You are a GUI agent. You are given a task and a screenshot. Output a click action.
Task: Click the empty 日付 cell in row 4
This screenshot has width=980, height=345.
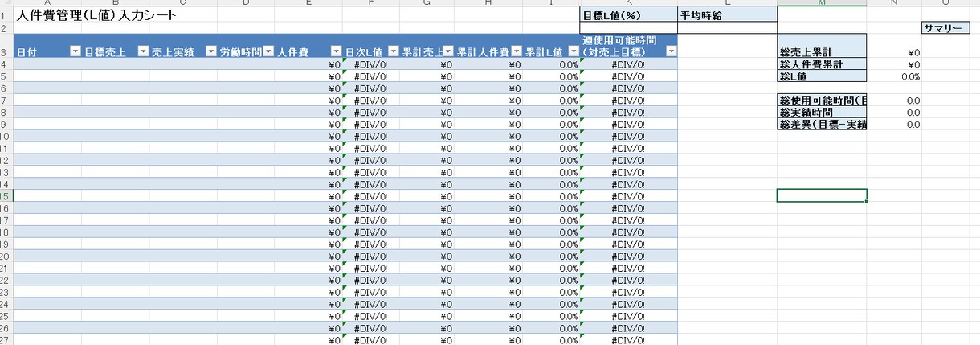pos(47,64)
